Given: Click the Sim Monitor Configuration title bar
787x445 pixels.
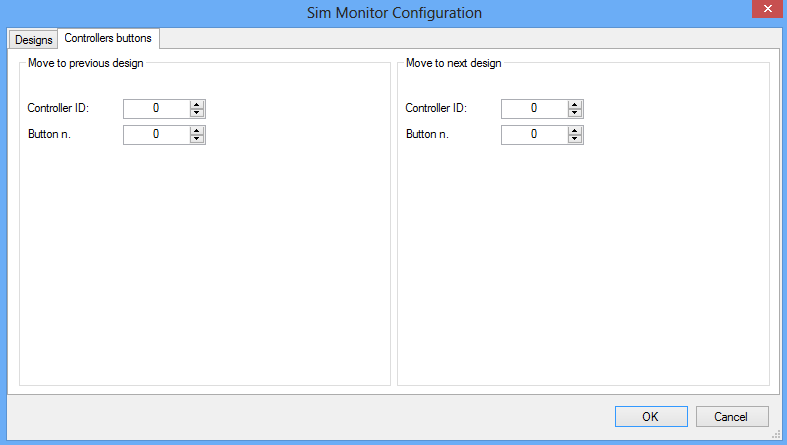Looking at the screenshot, I should tap(393, 13).
